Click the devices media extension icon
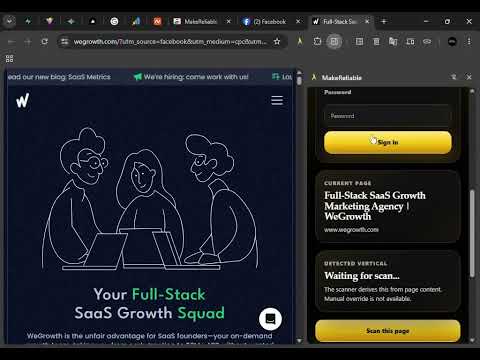This screenshot has height=360, width=480. (x=410, y=41)
